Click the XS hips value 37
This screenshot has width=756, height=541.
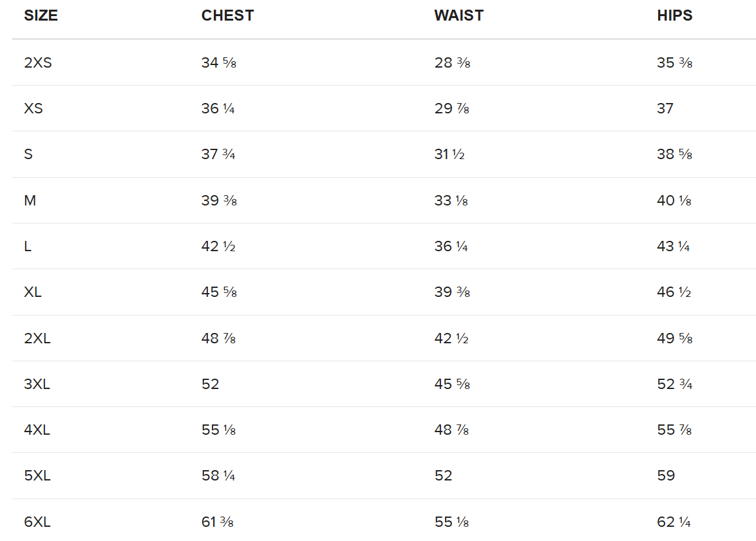665,108
